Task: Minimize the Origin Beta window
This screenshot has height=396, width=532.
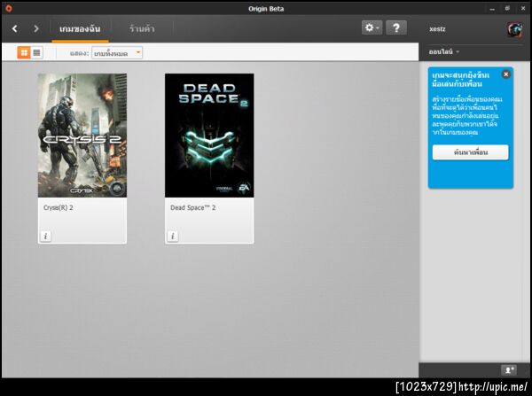Action: coord(492,9)
